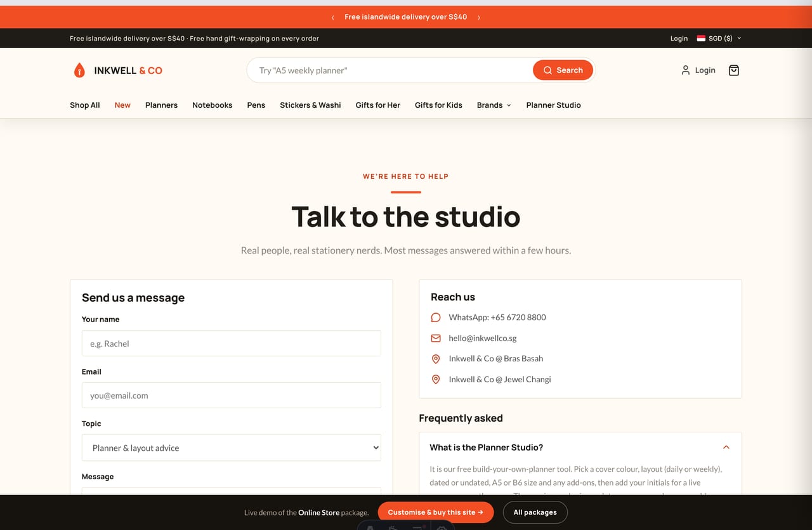
Task: Click the WhatsApp chat bubble icon
Action: click(436, 317)
